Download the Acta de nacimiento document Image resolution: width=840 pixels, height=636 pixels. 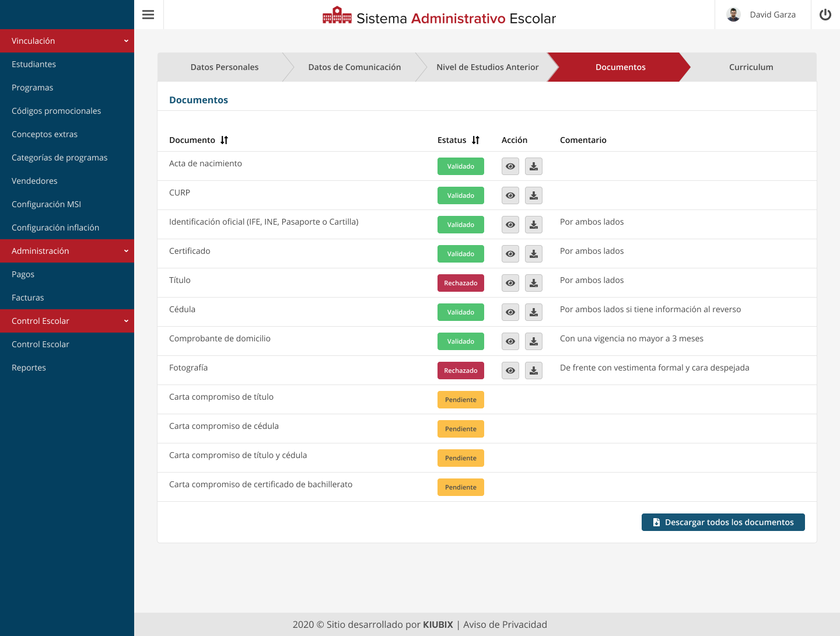point(533,166)
